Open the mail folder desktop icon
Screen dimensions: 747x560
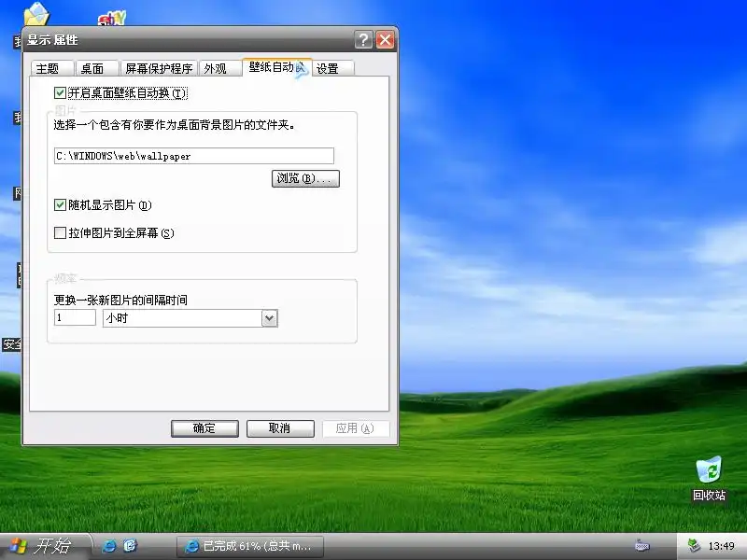(36, 14)
